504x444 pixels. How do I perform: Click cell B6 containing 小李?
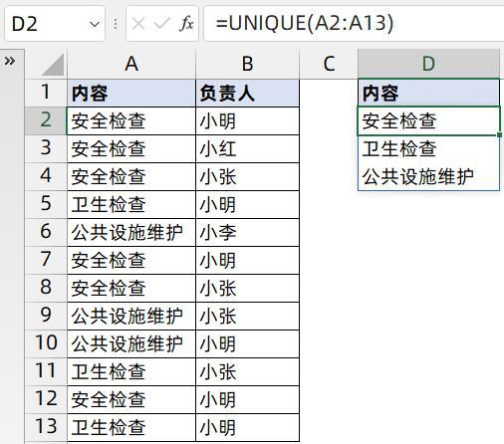(x=247, y=232)
